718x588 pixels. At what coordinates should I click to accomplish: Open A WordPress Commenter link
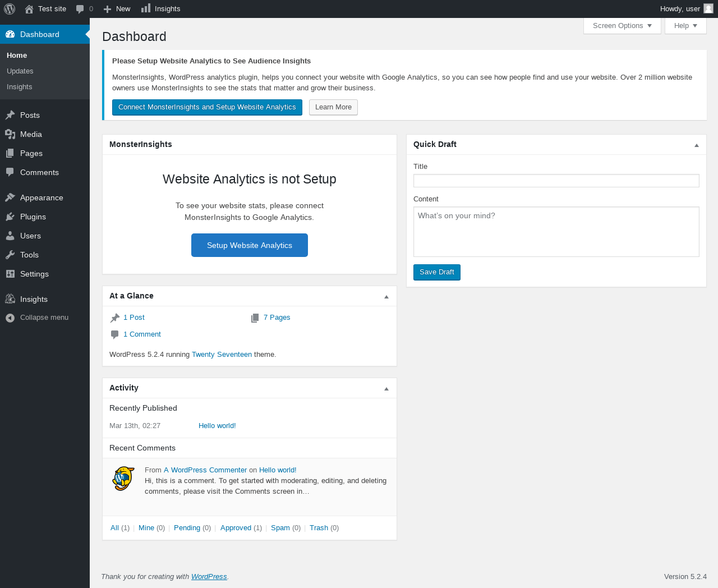point(205,470)
